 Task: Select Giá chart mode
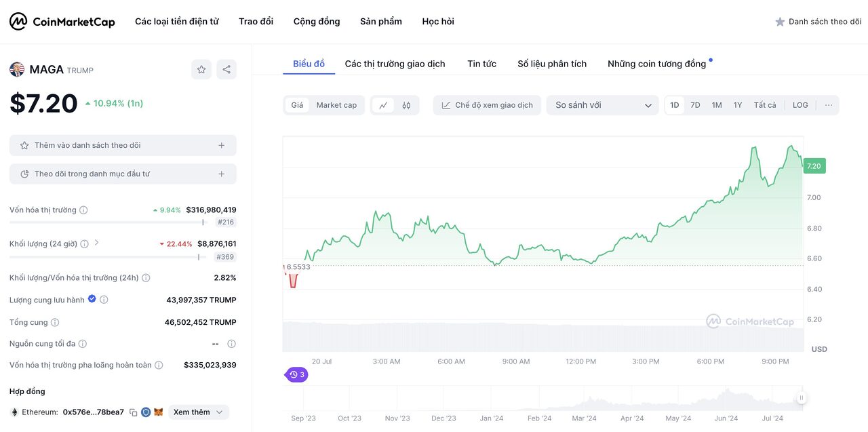[x=297, y=105]
